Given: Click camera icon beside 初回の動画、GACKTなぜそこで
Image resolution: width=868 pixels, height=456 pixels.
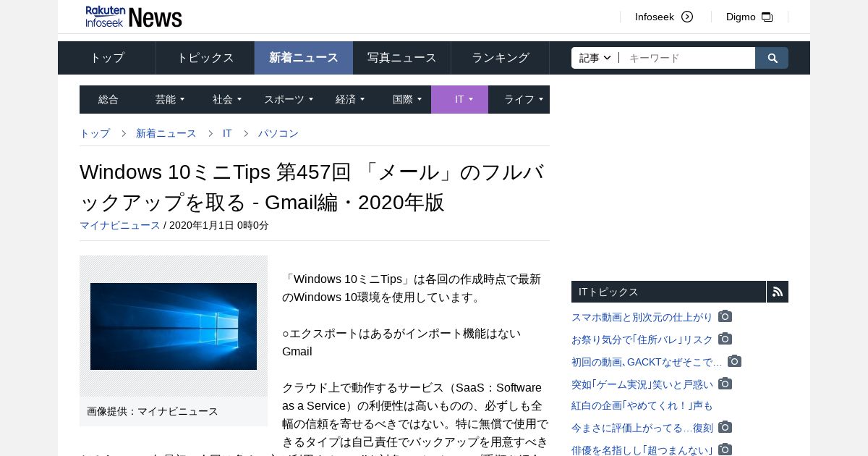Looking at the screenshot, I should click(x=734, y=361).
